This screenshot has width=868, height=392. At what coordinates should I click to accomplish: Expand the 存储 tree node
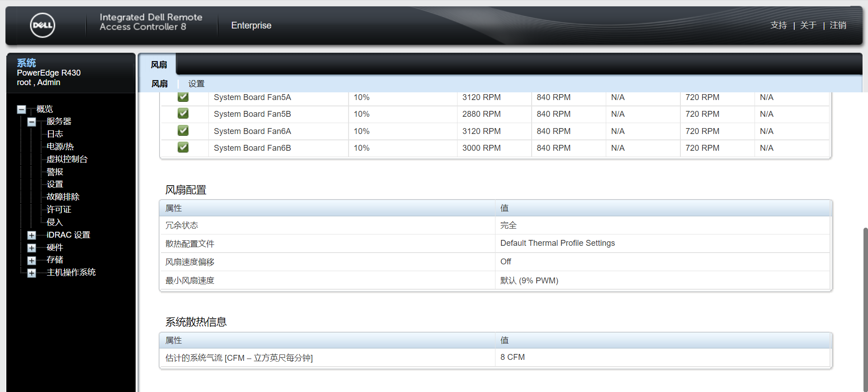(x=32, y=260)
